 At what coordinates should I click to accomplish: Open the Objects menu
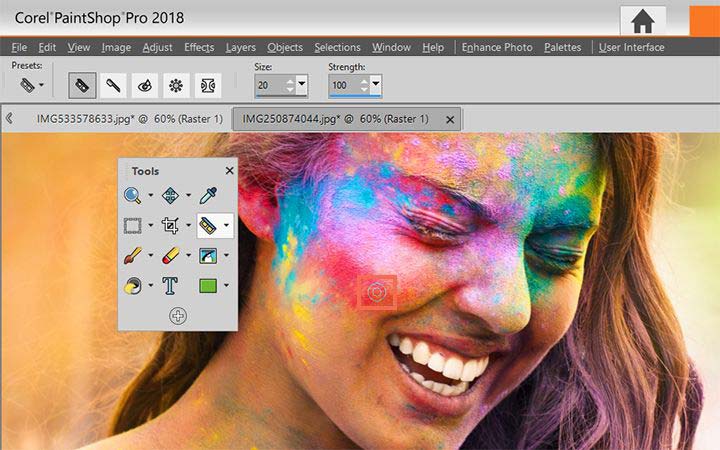point(285,47)
